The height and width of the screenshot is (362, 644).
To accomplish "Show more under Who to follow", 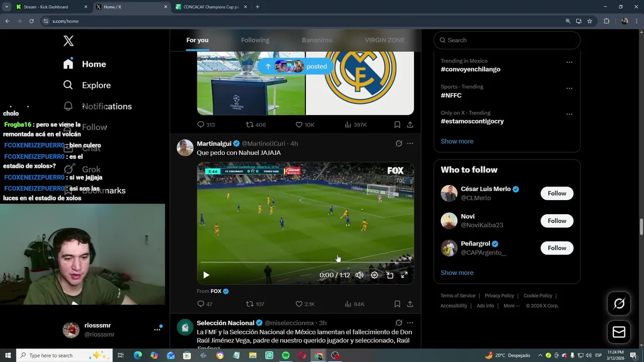I will click(x=457, y=273).
